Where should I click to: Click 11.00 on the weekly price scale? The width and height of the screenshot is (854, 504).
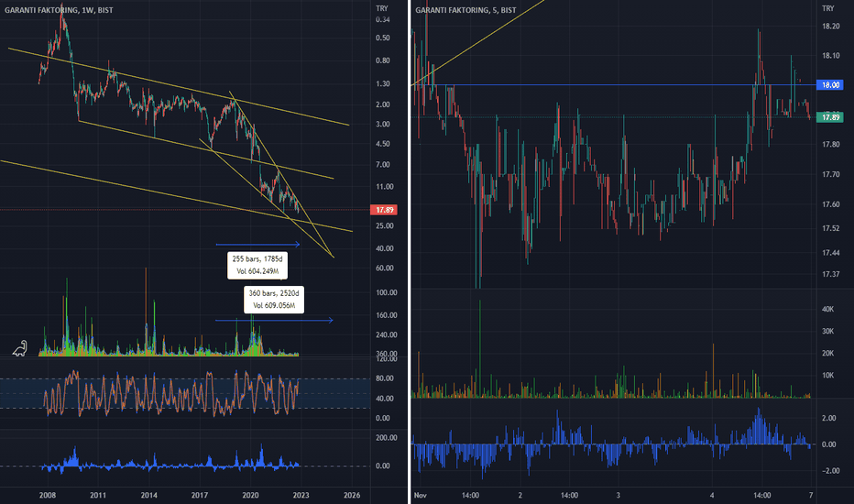385,187
